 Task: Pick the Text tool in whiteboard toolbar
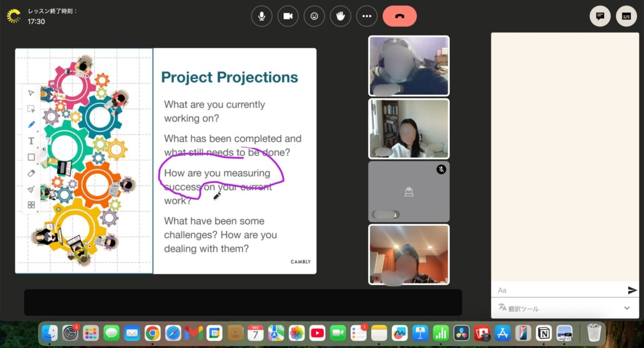tap(31, 141)
